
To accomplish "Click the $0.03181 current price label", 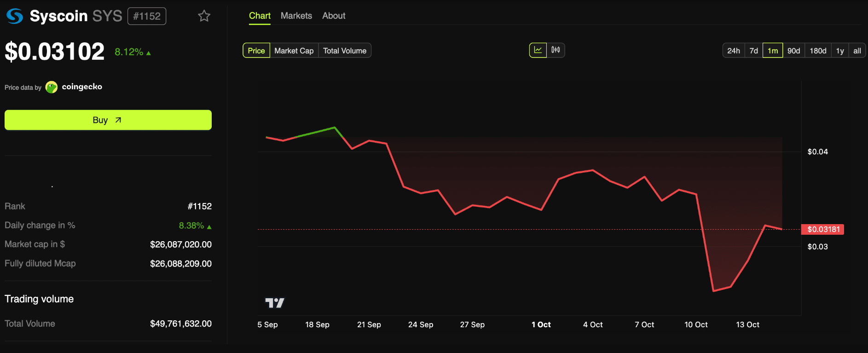I will tap(823, 229).
